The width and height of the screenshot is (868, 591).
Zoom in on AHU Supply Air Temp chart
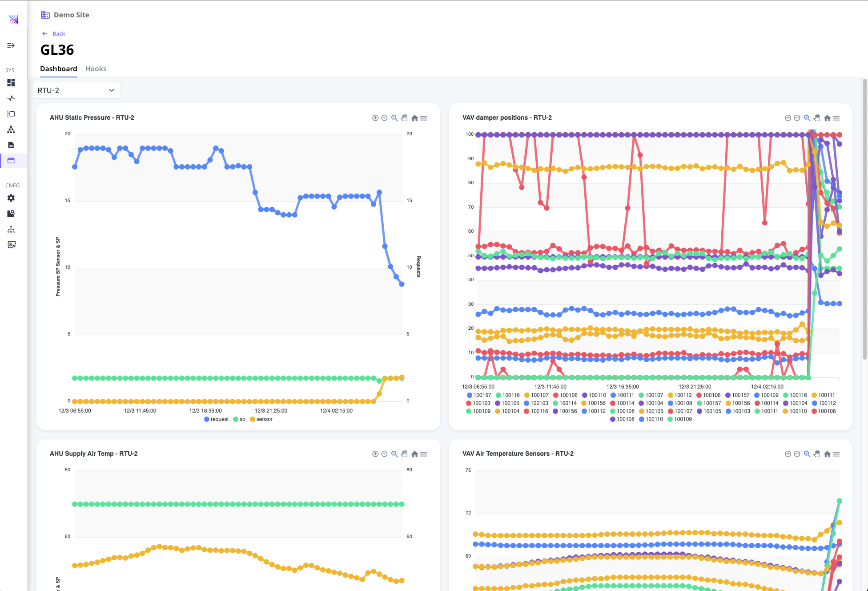pyautogui.click(x=375, y=454)
